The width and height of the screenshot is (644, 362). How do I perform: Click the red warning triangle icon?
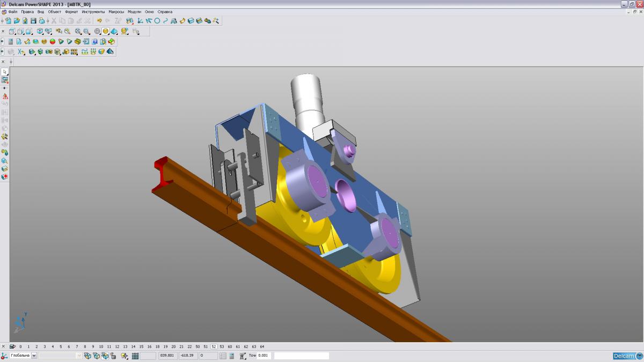point(5,96)
